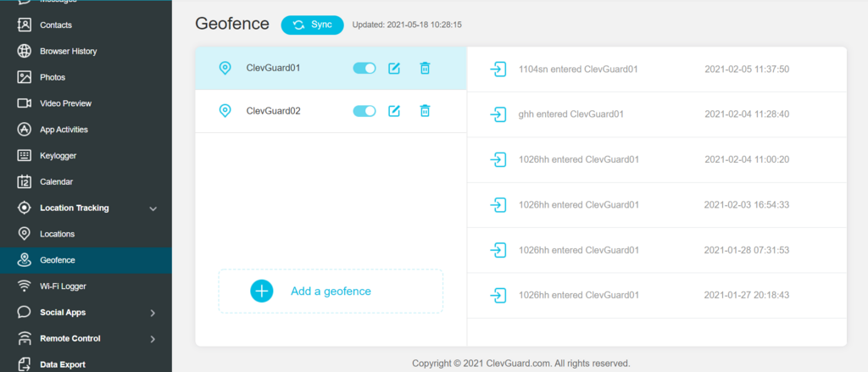Click Add a geofence
The height and width of the screenshot is (372, 868).
pos(331,291)
